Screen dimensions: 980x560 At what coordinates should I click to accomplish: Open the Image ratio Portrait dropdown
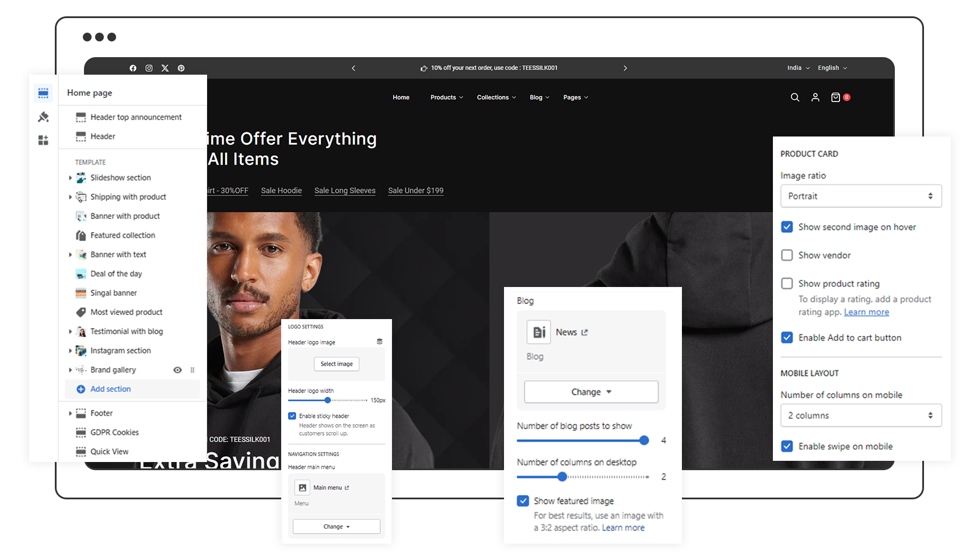pos(860,196)
